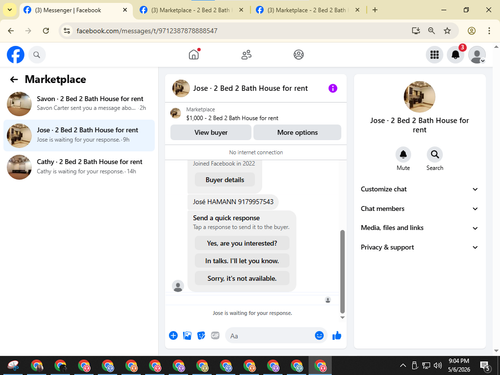Viewport: 500px width, 375px height.
Task: Click the install app icon in address bar
Action: [x=416, y=31]
